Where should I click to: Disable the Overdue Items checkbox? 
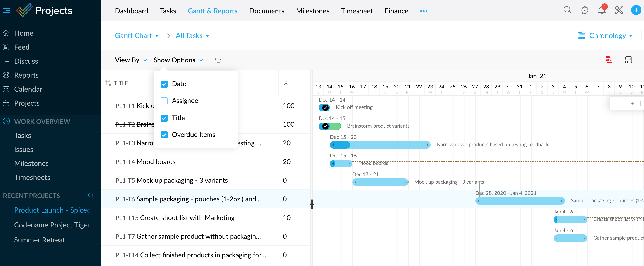(x=164, y=135)
